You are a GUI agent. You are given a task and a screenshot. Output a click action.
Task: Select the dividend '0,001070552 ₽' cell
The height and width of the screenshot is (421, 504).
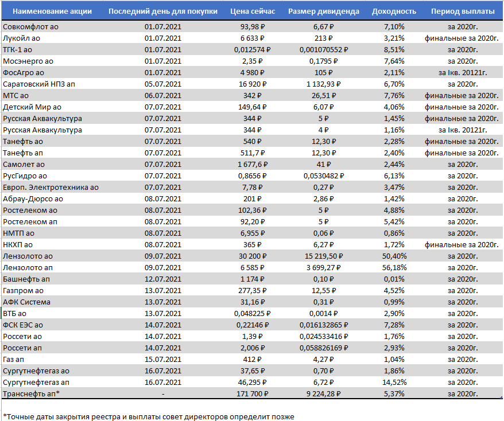(x=324, y=50)
